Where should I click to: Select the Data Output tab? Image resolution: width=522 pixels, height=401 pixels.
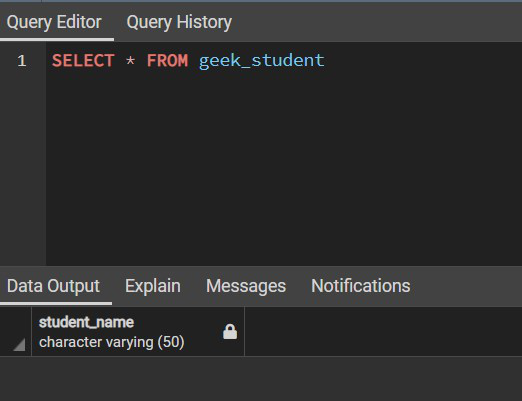click(x=53, y=286)
